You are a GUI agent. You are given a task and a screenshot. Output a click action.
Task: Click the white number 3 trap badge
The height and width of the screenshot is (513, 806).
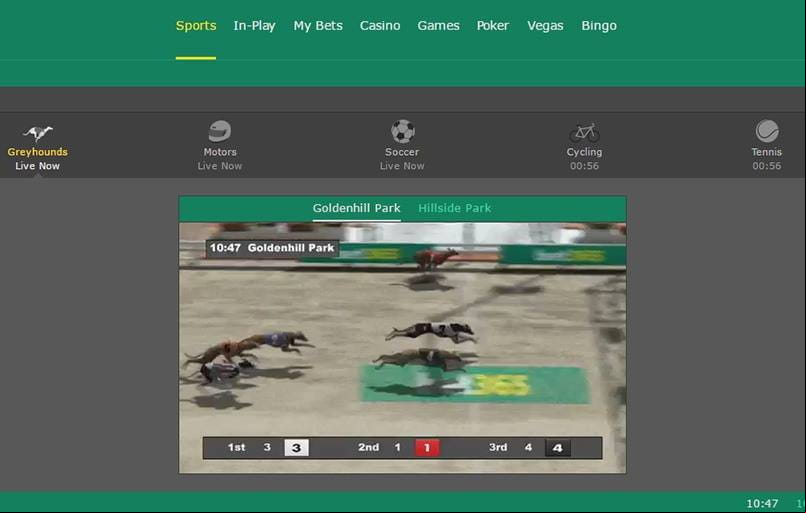click(297, 448)
